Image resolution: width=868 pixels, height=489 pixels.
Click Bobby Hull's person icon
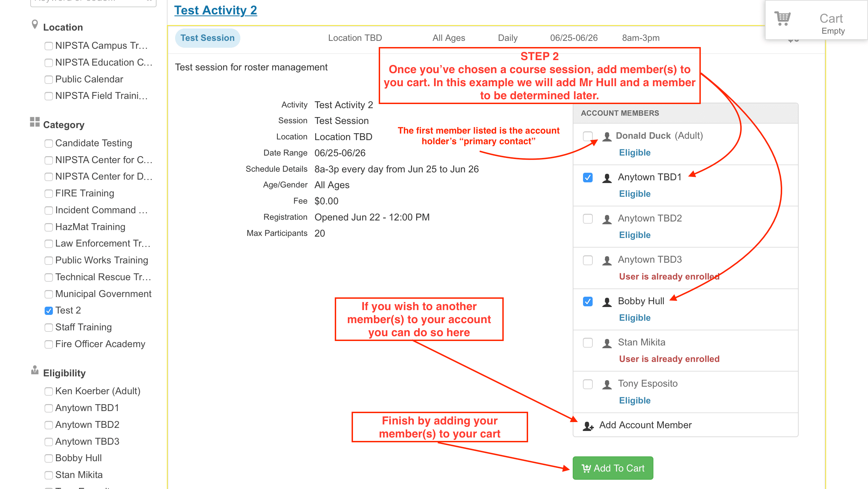[607, 302]
